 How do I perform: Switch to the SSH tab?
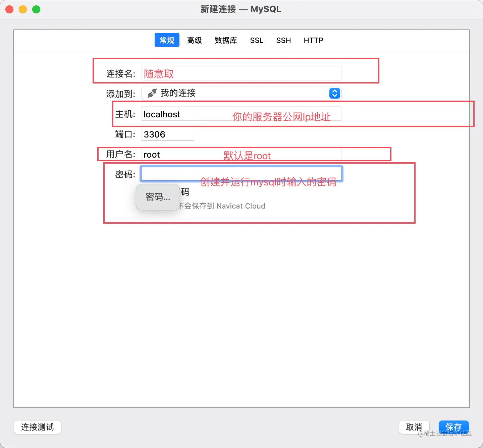click(x=283, y=40)
